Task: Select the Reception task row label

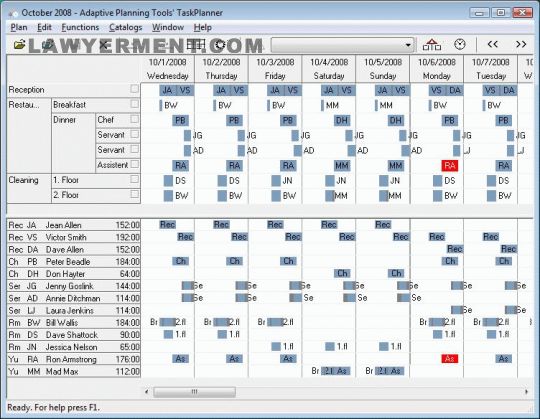Action: [x=27, y=90]
